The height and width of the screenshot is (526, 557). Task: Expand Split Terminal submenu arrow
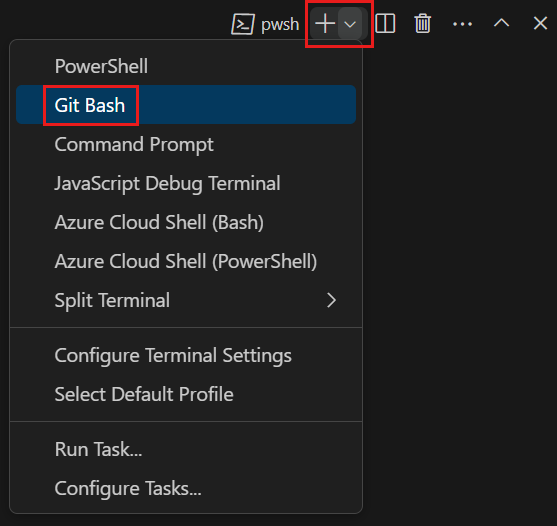331,300
